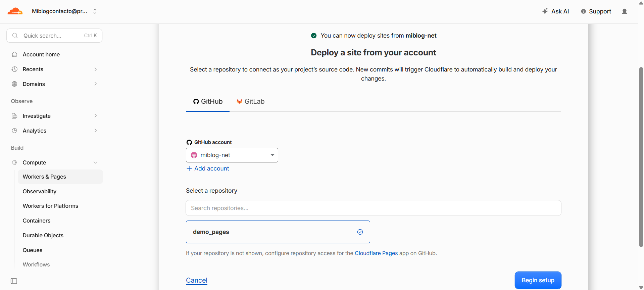Click the GitLab fox icon
This screenshot has height=290, width=644.
tap(239, 101)
